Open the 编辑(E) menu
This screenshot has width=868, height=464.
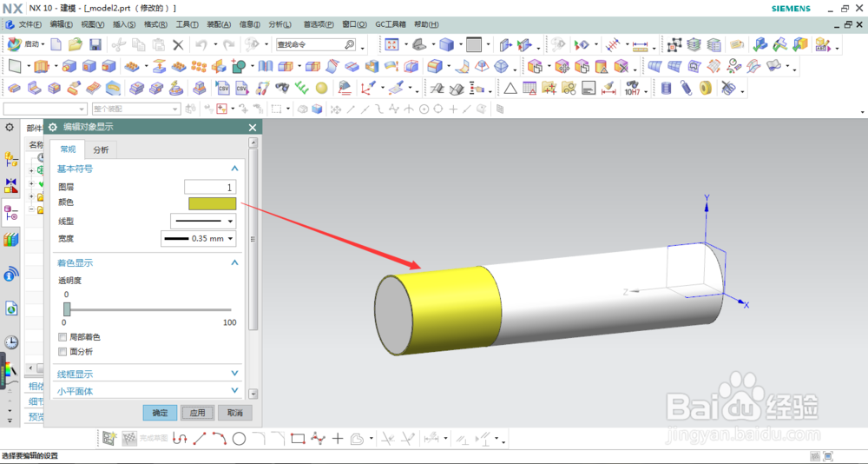(61, 24)
